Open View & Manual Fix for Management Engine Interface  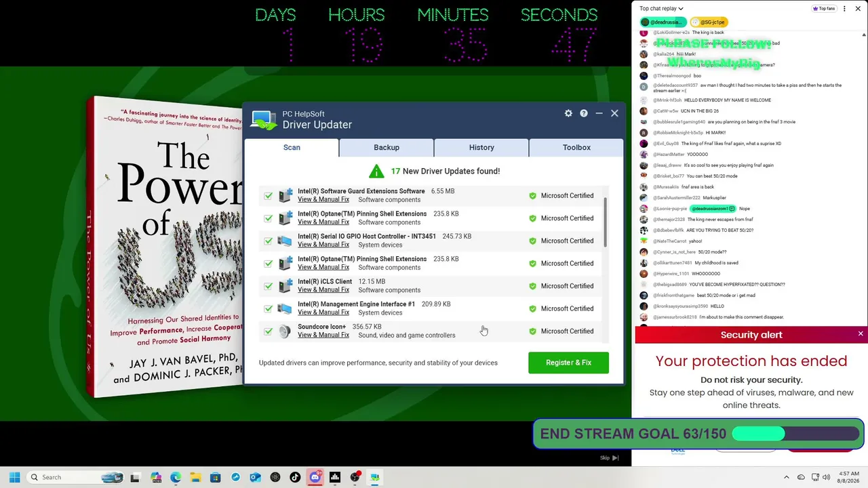point(323,312)
